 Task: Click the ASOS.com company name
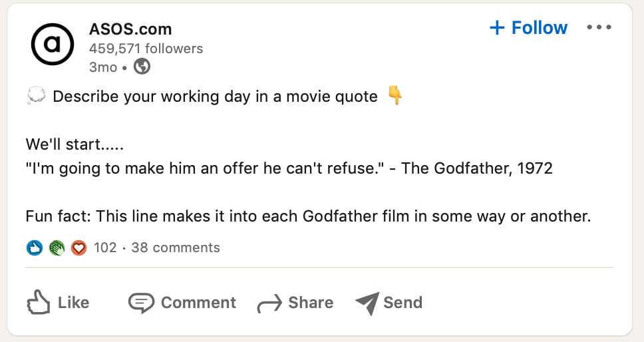point(130,29)
